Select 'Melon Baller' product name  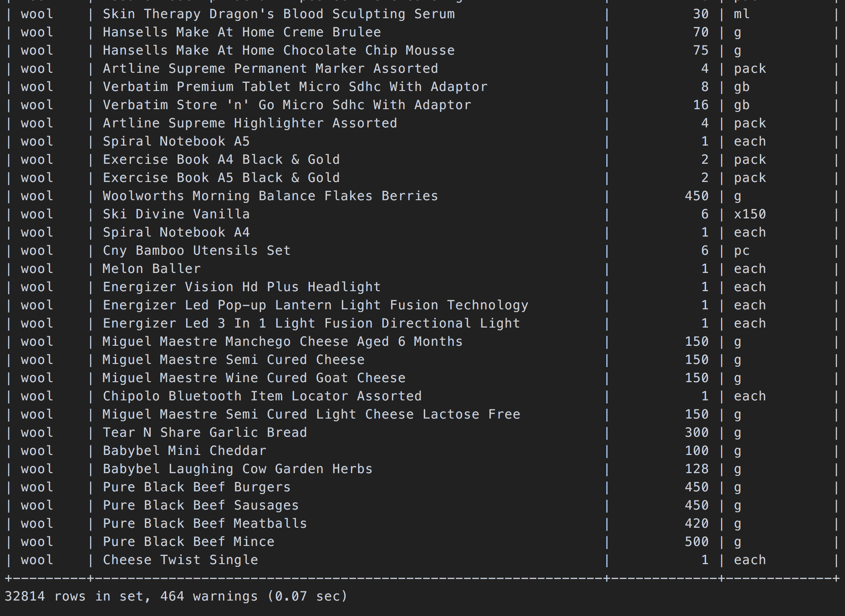click(x=152, y=269)
